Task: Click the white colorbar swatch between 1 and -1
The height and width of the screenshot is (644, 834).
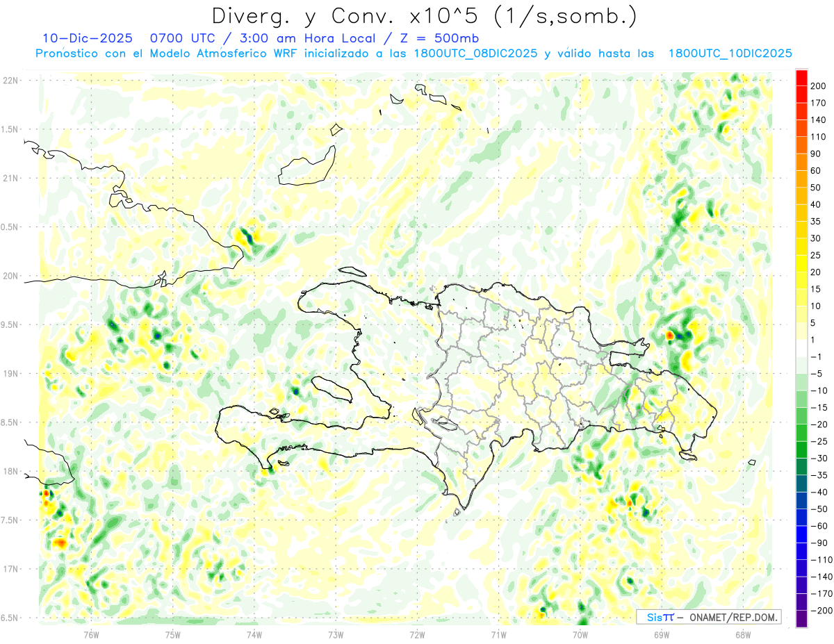Action: (801, 348)
